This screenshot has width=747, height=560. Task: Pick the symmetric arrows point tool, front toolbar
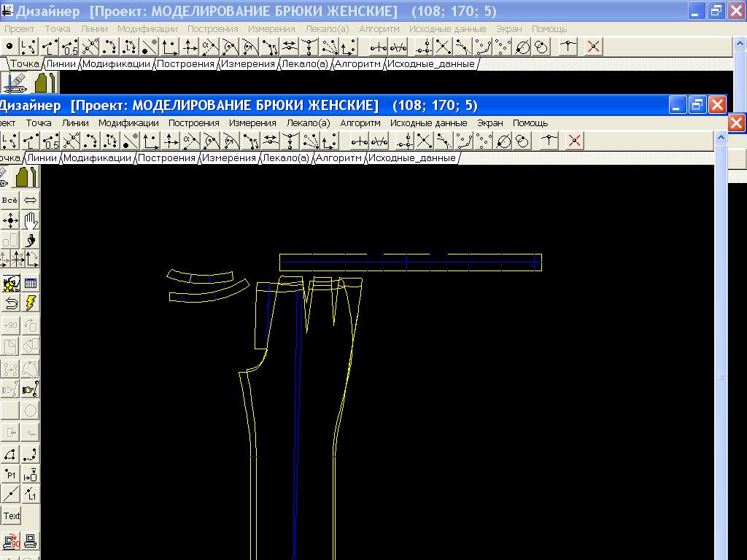(271, 141)
